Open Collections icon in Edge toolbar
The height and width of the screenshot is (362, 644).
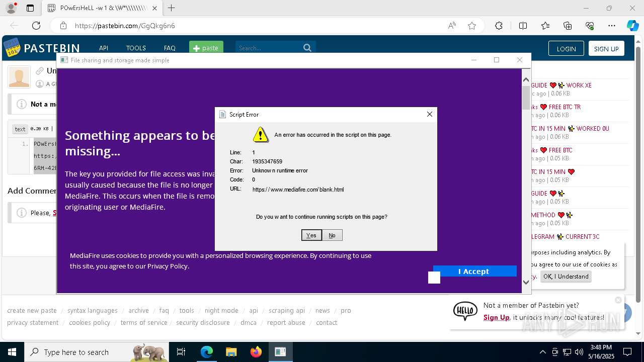pos(568,26)
